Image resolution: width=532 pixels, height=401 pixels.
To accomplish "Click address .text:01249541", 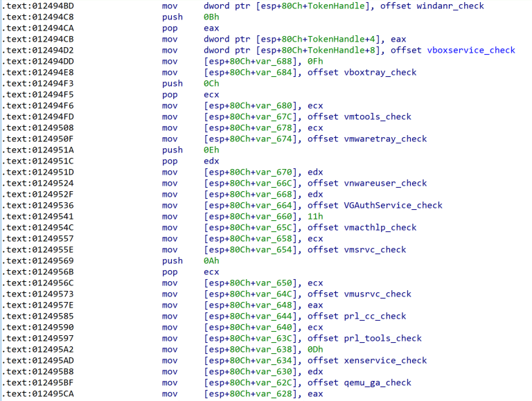I will pyautogui.click(x=37, y=217).
